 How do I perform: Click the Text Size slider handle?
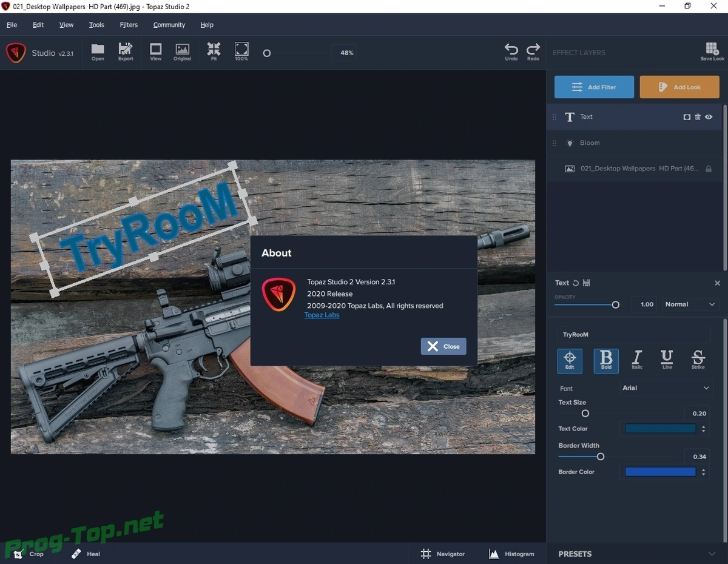585,414
